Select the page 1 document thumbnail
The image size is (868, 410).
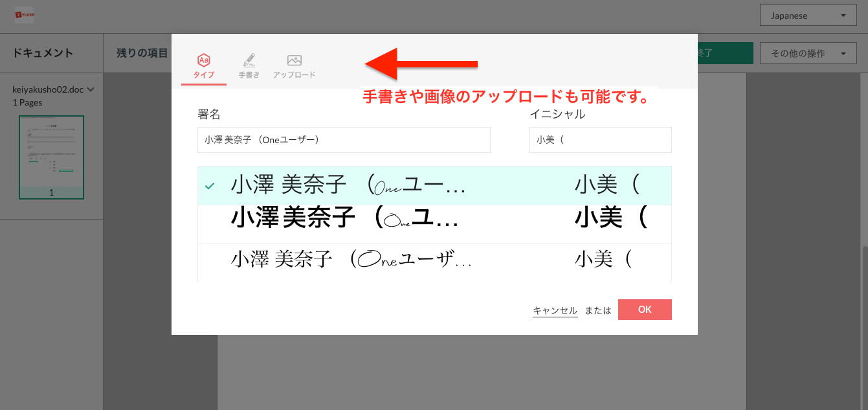(x=52, y=157)
